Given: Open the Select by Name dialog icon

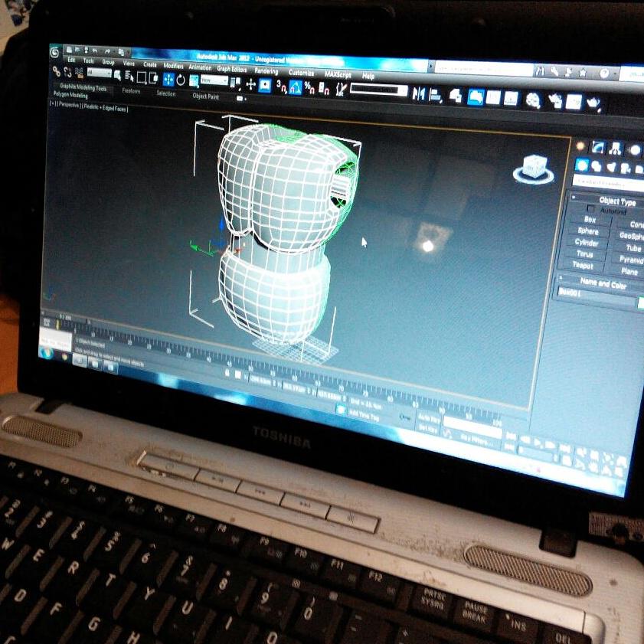Looking at the screenshot, I should click(129, 77).
